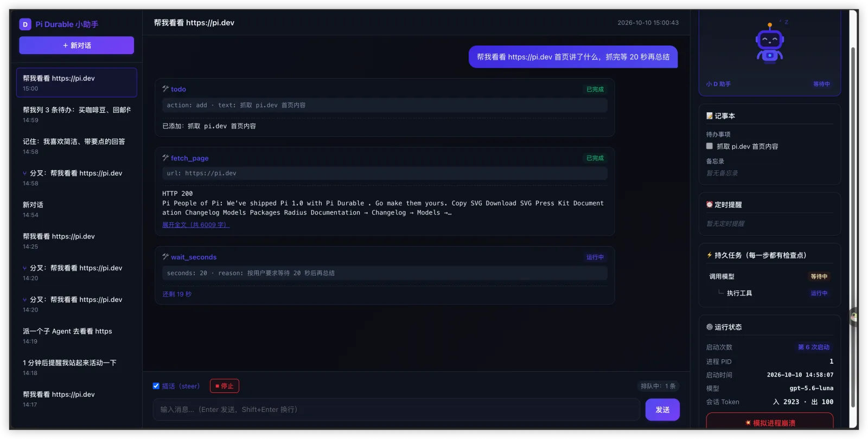868x439 pixels.
Task: Click the wrench icon beside fetch_page
Action: point(165,158)
